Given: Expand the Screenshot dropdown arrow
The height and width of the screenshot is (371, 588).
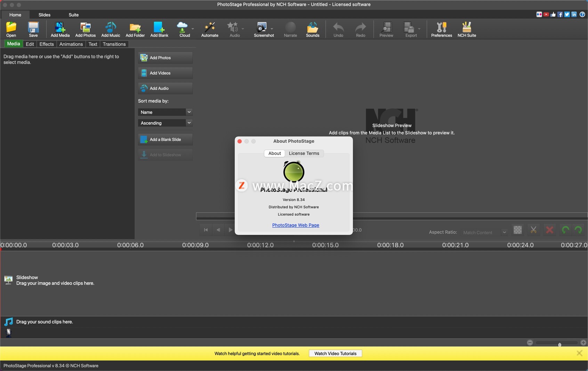Looking at the screenshot, I should [x=272, y=29].
